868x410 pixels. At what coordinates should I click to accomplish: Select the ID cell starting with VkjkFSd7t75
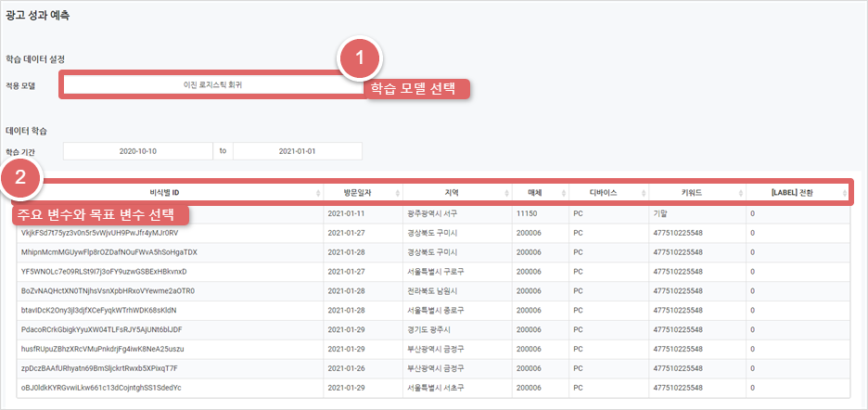[x=170, y=233]
